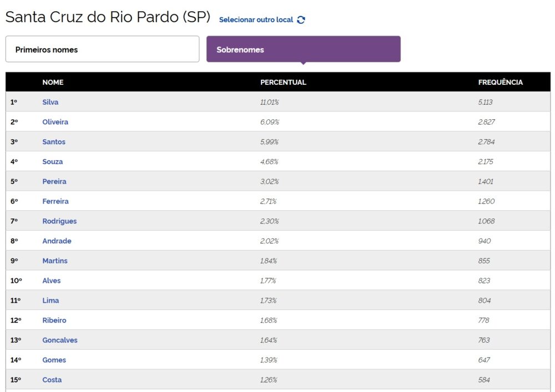This screenshot has height=392, width=555.
Task: Click the Pereira surname link
Action: click(x=54, y=181)
